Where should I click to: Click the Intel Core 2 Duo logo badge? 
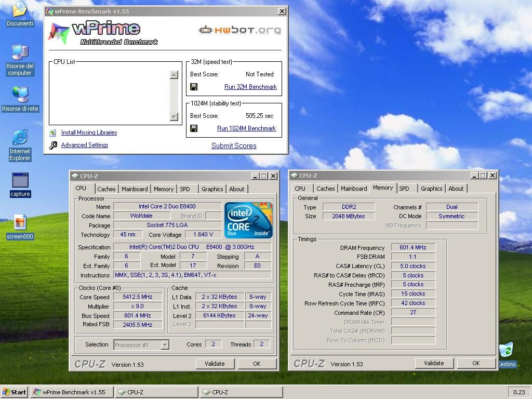pyautogui.click(x=248, y=220)
